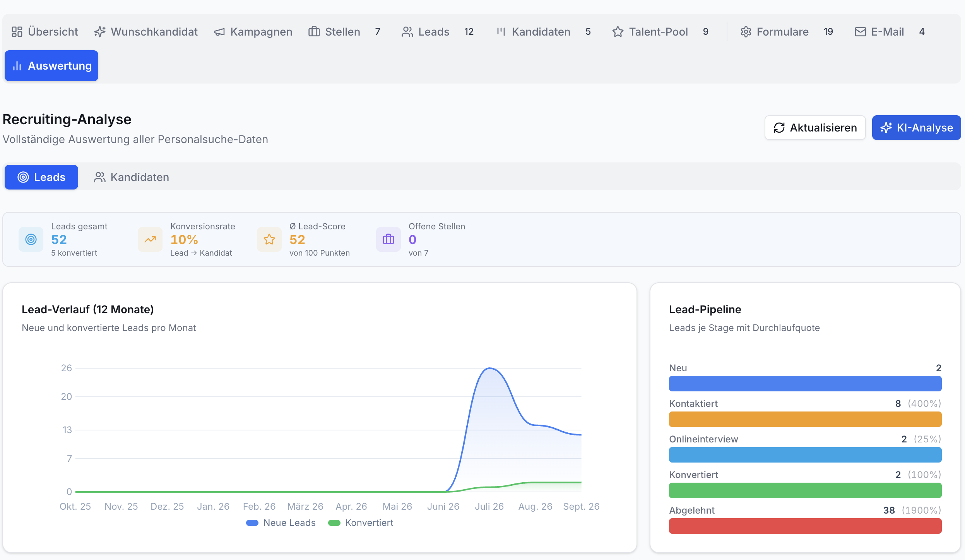Click the blue Neu pipeline bar
Screen dimensions: 965x560
(805, 384)
